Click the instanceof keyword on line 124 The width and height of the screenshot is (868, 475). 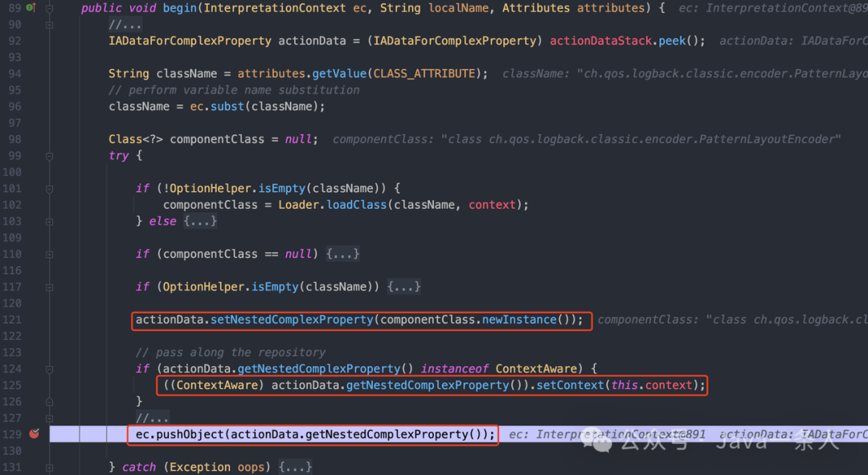(454, 369)
